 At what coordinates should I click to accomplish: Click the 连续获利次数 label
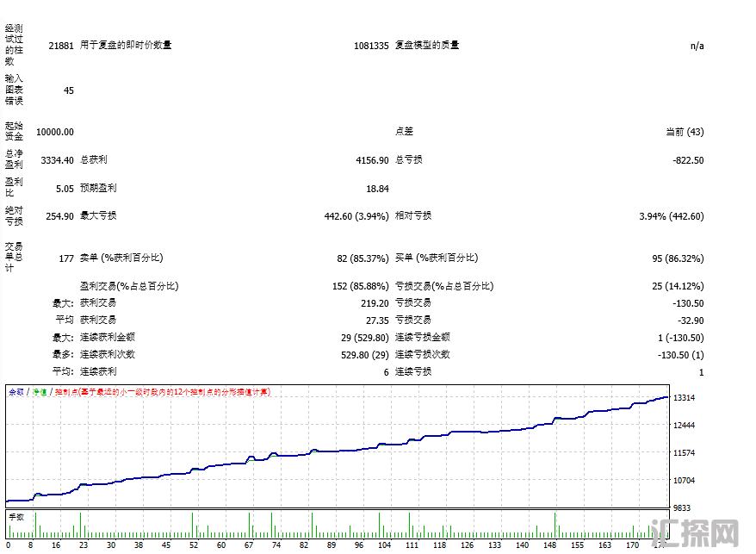tap(108, 355)
